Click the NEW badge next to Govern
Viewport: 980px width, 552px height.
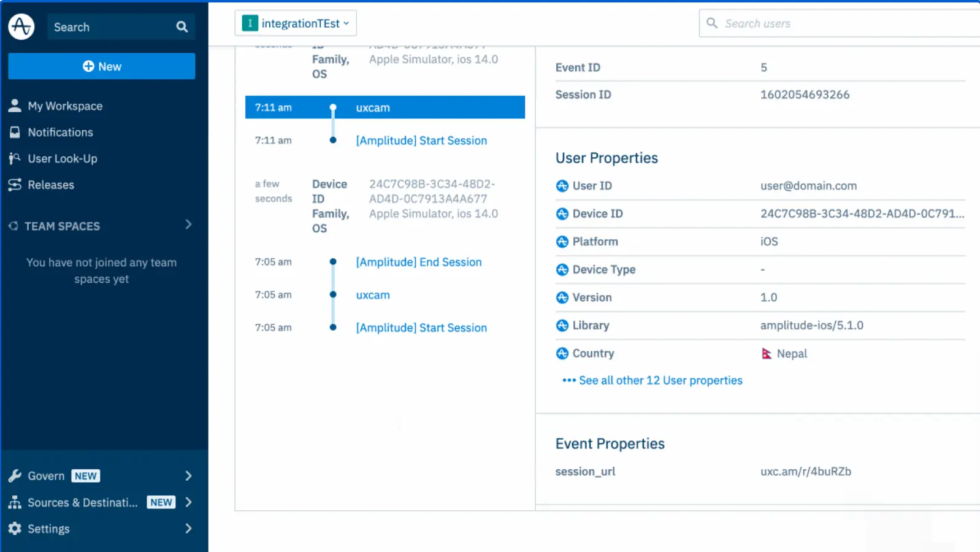click(86, 476)
